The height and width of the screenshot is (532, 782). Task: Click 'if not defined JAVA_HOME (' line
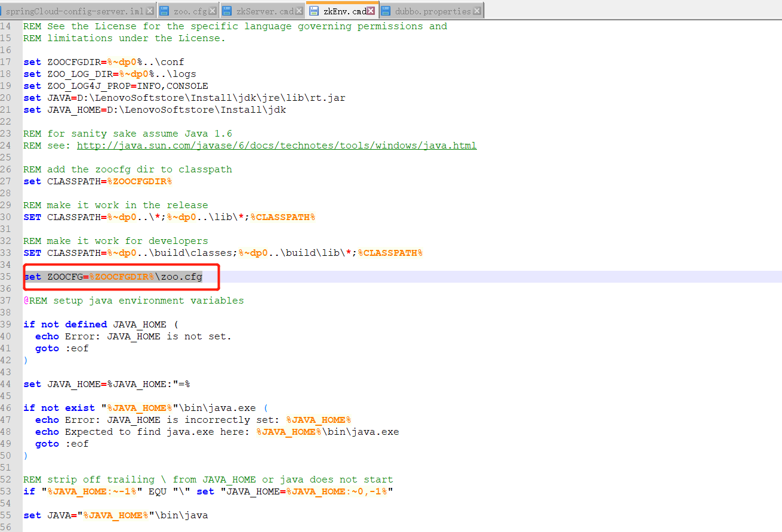point(101,324)
